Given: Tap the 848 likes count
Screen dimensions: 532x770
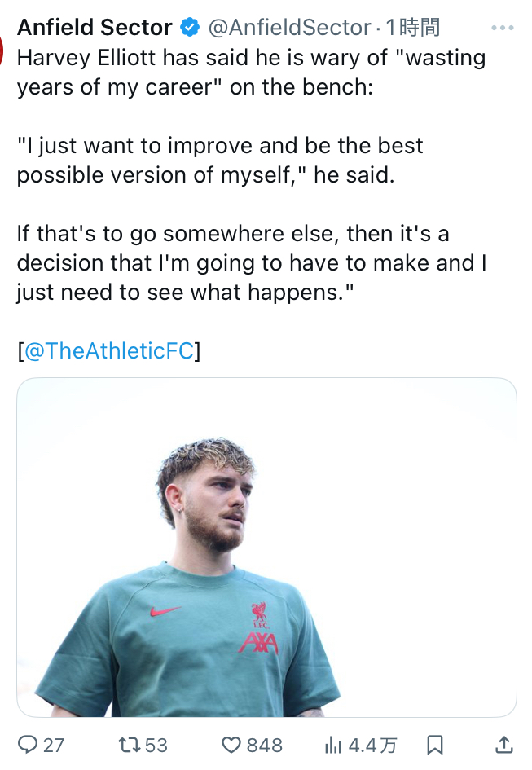Looking at the screenshot, I should [264, 746].
